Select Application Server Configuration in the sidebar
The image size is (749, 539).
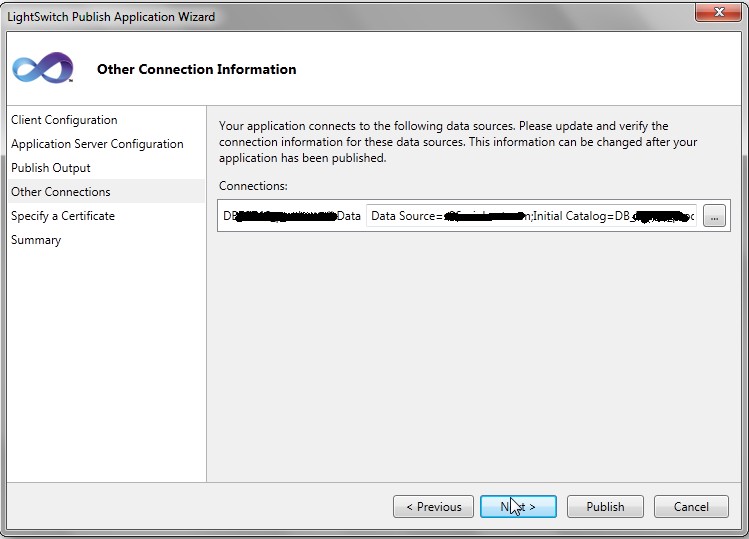pos(97,144)
